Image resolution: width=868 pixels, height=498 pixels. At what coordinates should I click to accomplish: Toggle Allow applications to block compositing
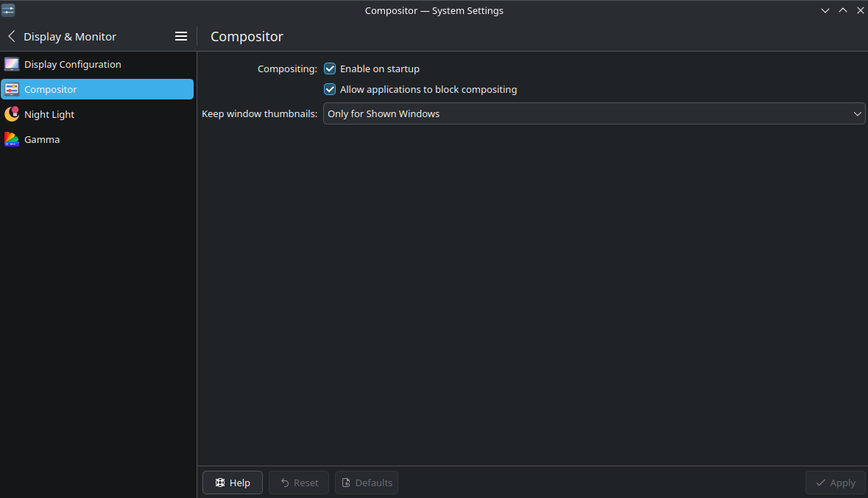330,89
